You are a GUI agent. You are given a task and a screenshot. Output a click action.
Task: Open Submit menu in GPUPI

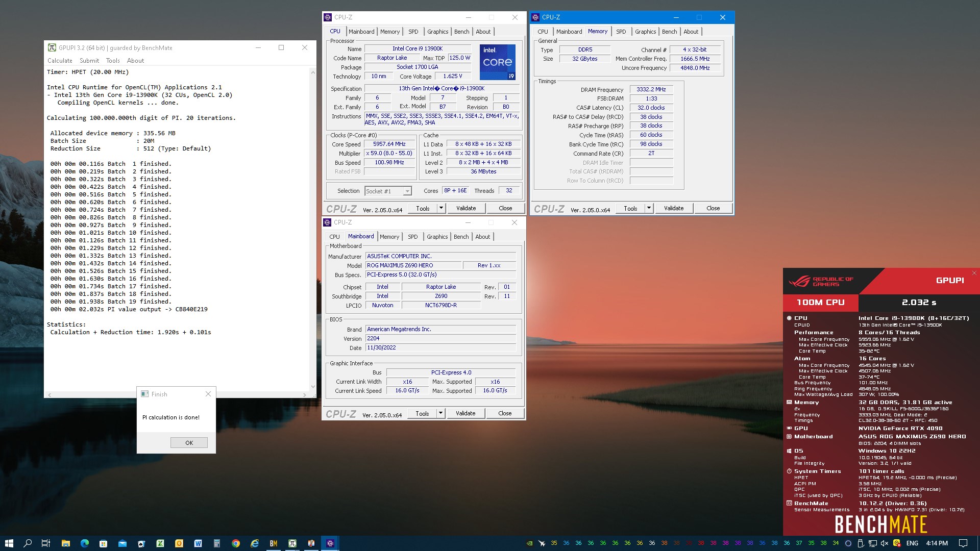[x=89, y=60]
